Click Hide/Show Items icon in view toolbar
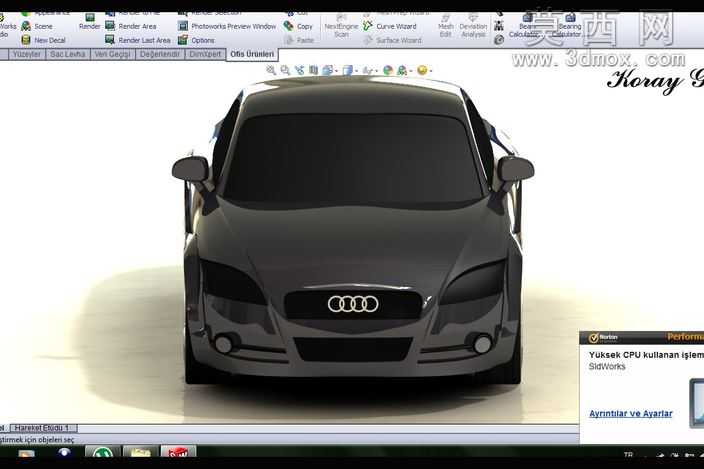Image resolution: width=704 pixels, height=469 pixels. (x=367, y=70)
